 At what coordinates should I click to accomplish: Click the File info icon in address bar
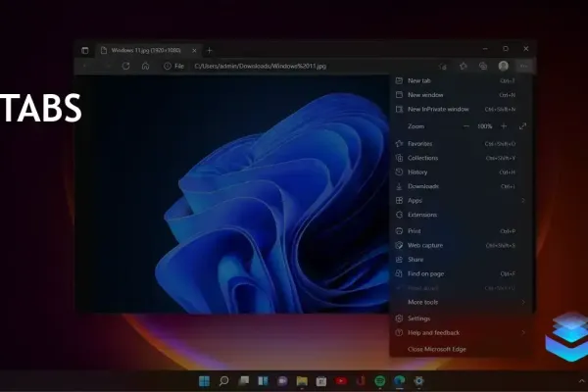pos(168,66)
